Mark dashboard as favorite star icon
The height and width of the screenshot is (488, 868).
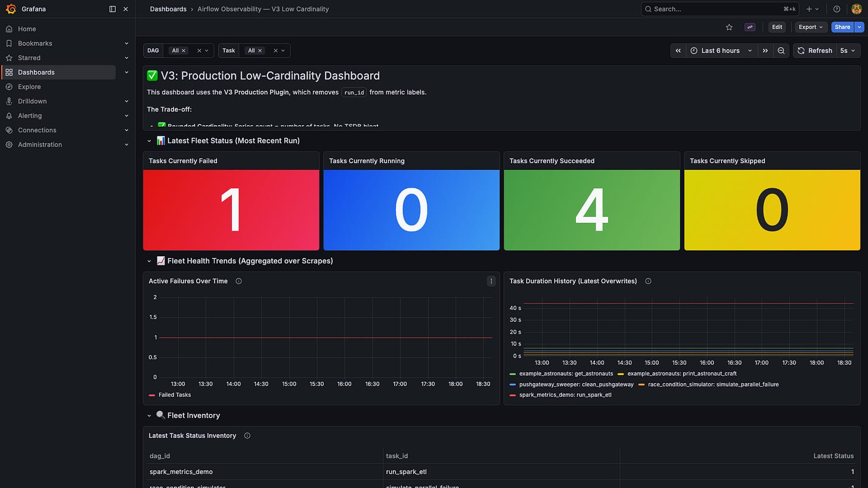click(x=729, y=27)
